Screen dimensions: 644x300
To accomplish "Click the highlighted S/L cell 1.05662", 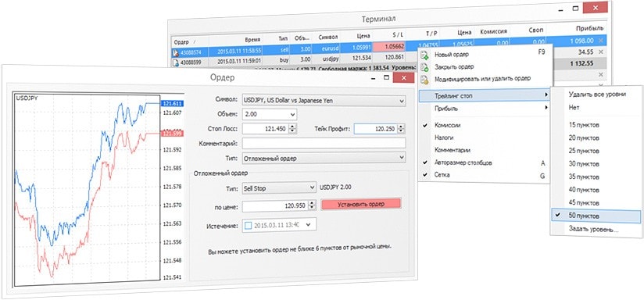I will pos(389,46).
